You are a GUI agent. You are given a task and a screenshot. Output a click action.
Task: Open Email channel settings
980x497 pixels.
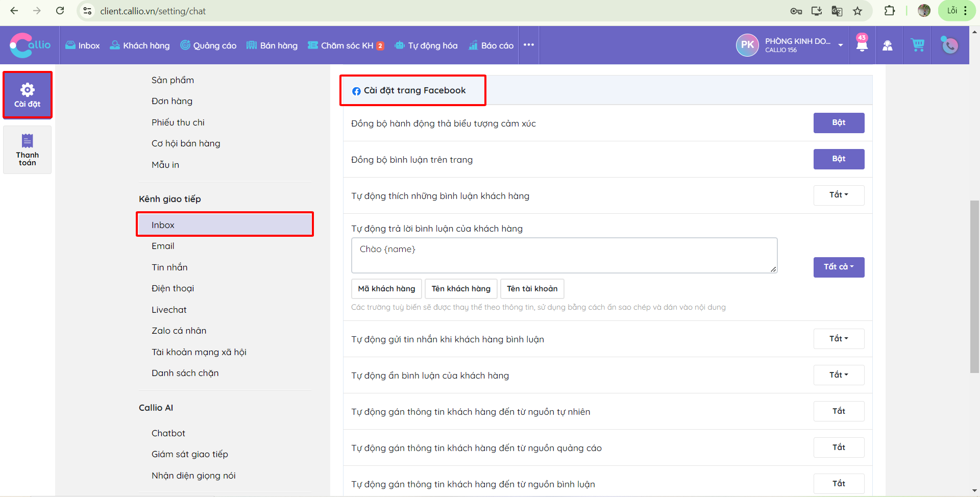(x=163, y=246)
